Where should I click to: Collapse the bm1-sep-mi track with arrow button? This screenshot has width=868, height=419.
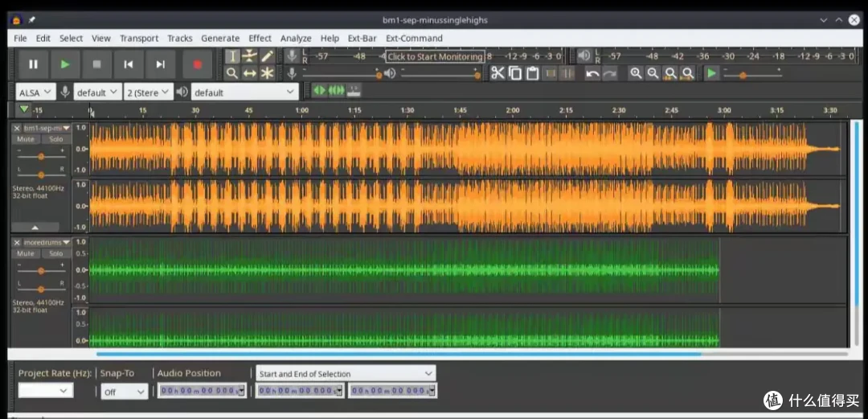click(35, 228)
